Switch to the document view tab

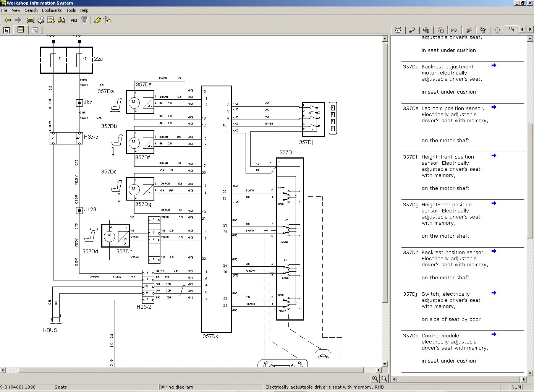pyautogui.click(x=21, y=30)
